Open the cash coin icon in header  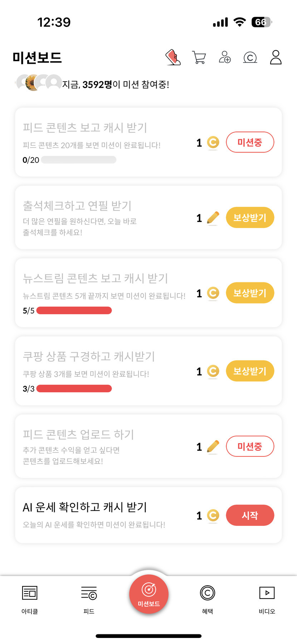250,57
